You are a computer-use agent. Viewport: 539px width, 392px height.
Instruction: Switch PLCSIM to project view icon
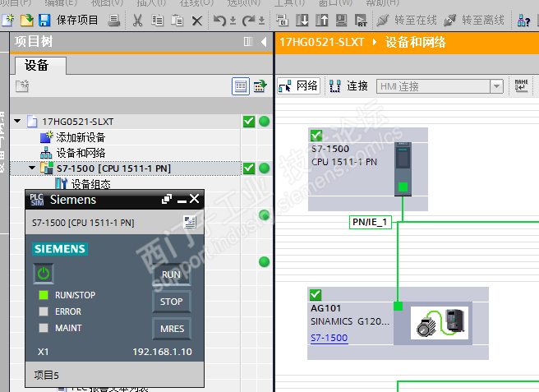click(x=190, y=222)
